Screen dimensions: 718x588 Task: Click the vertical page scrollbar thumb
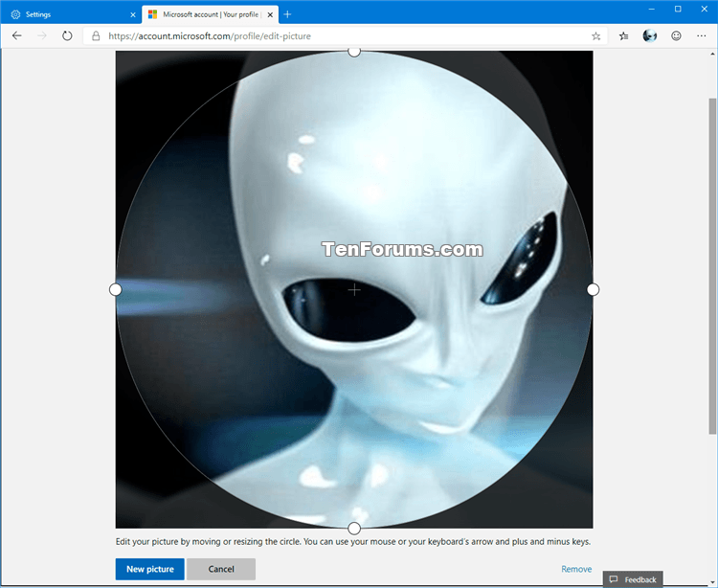pos(712,265)
